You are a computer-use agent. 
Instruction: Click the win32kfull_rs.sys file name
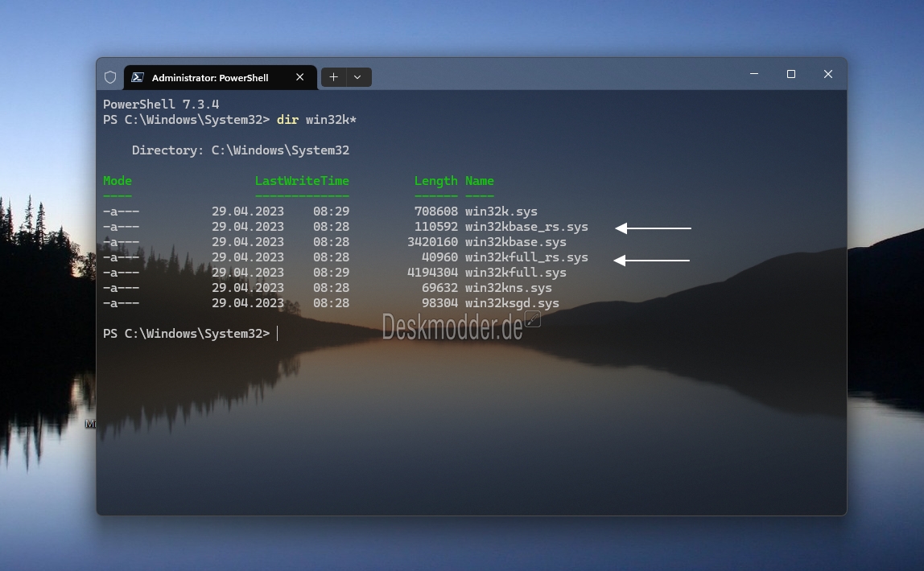[526, 257]
